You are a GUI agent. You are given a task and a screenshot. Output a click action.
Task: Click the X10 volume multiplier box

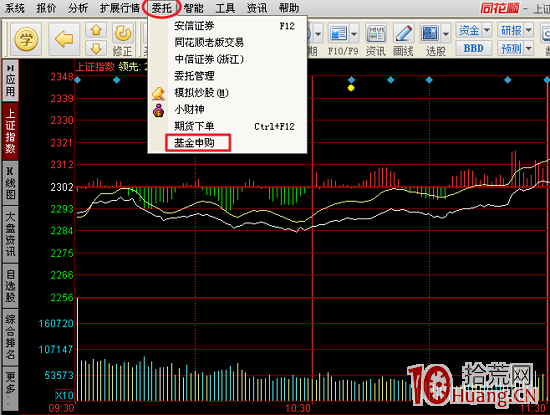click(x=65, y=395)
